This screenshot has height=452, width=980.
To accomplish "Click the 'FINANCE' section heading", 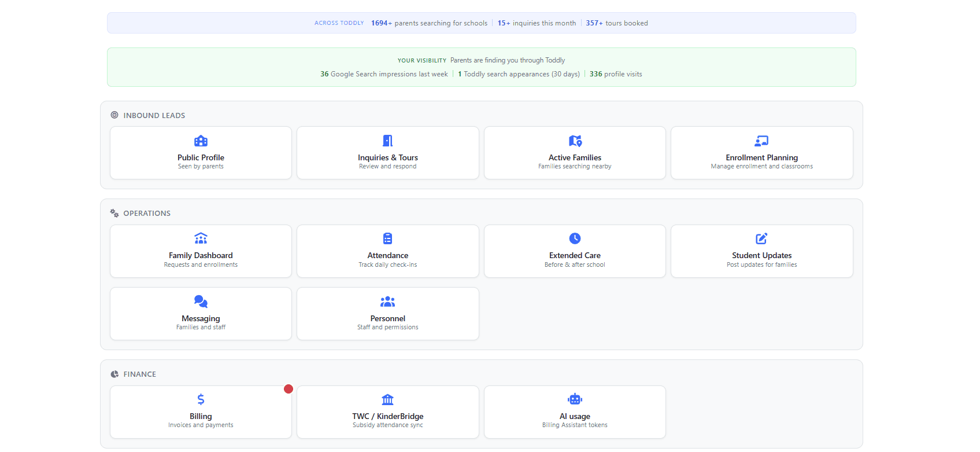I will point(140,374).
